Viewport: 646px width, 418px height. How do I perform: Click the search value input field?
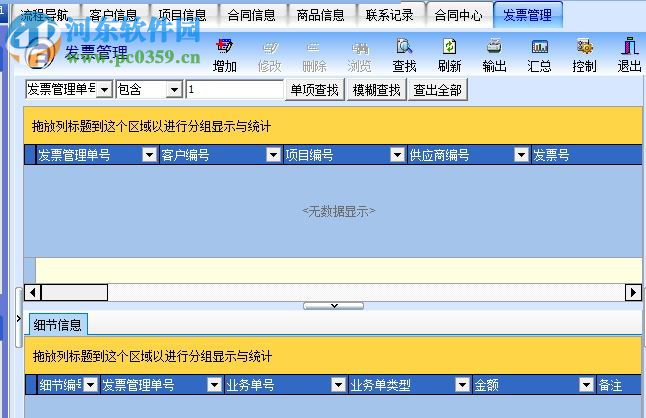pyautogui.click(x=235, y=89)
